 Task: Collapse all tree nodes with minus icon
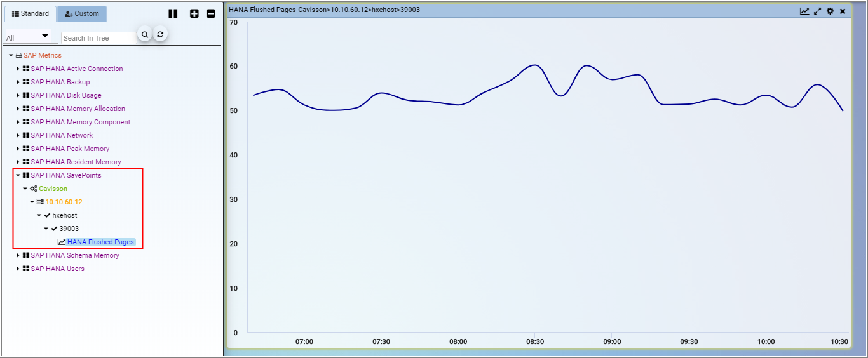tap(211, 14)
